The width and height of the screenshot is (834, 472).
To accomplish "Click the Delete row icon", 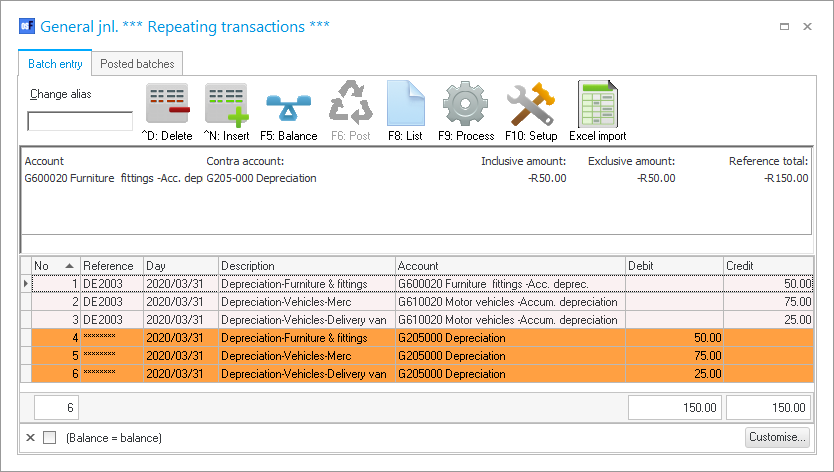I will [x=168, y=104].
